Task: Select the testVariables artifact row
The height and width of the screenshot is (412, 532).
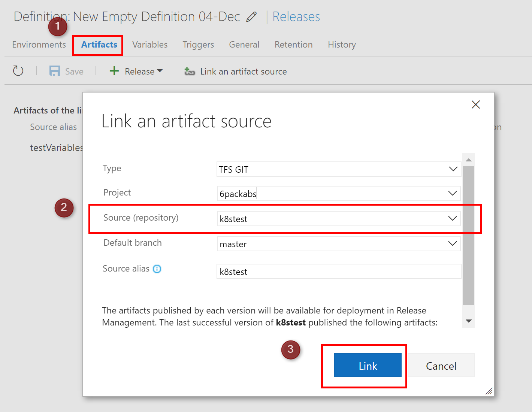Action: click(56, 148)
